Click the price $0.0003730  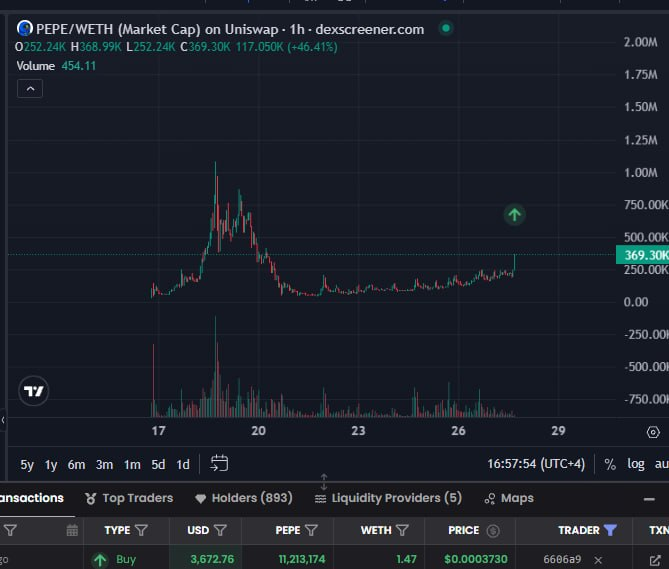click(476, 559)
